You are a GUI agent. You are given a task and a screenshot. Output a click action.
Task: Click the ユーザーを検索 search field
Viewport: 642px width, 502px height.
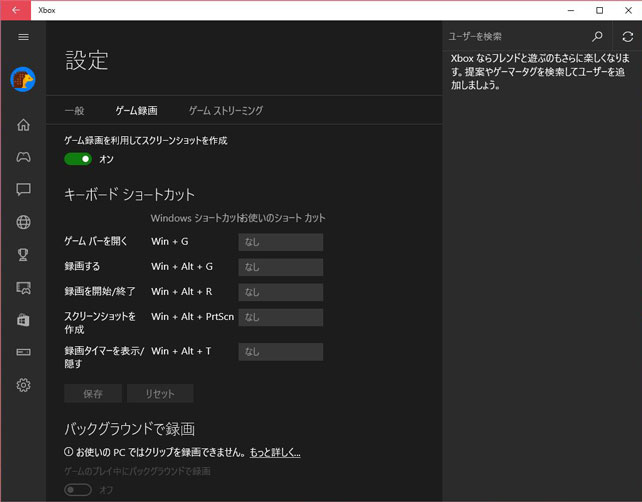(x=518, y=36)
